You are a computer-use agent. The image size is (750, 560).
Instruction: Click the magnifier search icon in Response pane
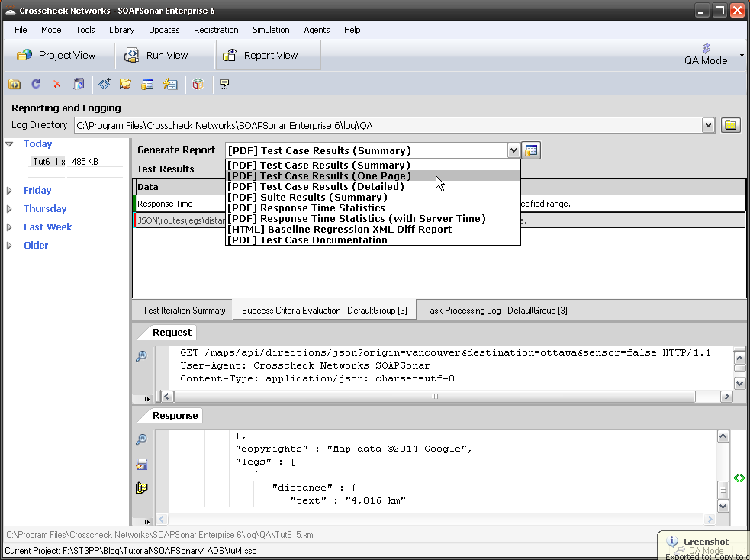pyautogui.click(x=142, y=439)
